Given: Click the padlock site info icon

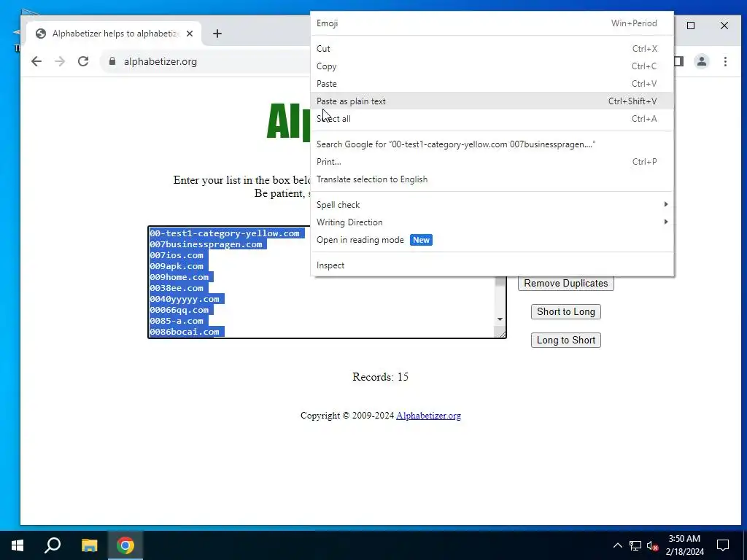Looking at the screenshot, I should tap(112, 61).
